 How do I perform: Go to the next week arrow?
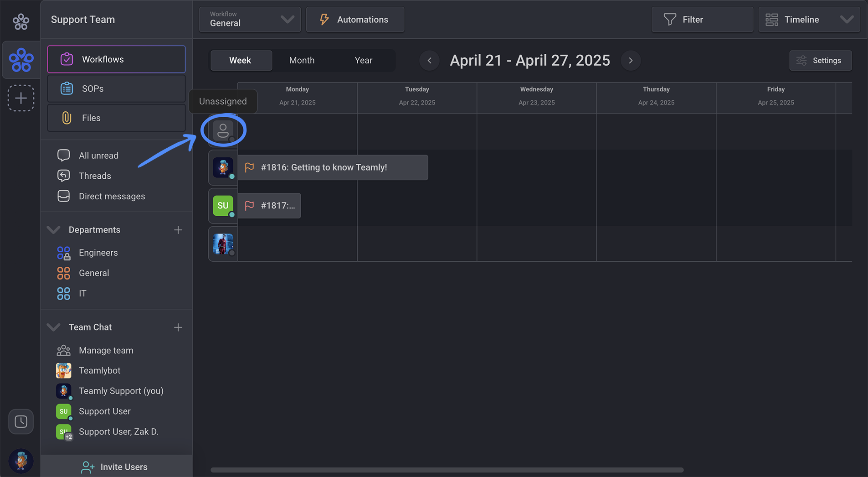[x=631, y=60]
